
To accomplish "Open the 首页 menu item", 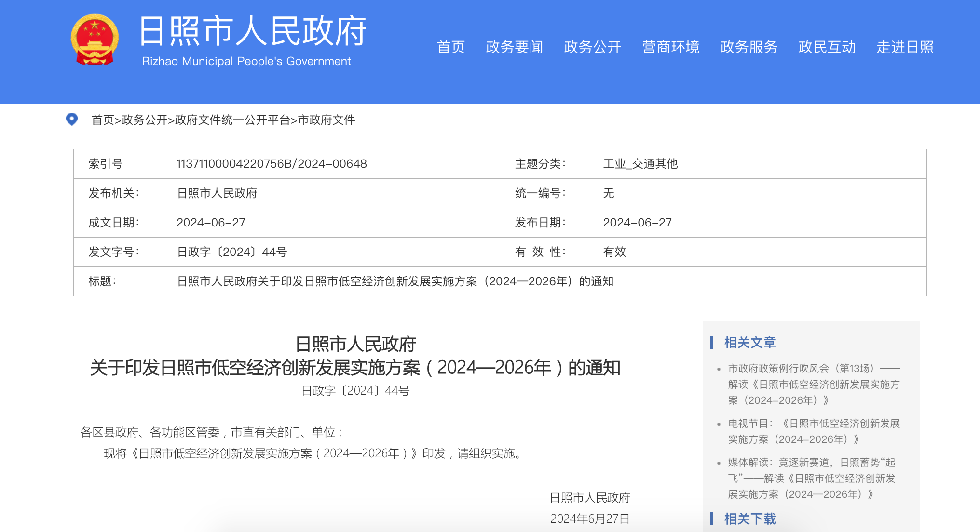I will tap(450, 47).
